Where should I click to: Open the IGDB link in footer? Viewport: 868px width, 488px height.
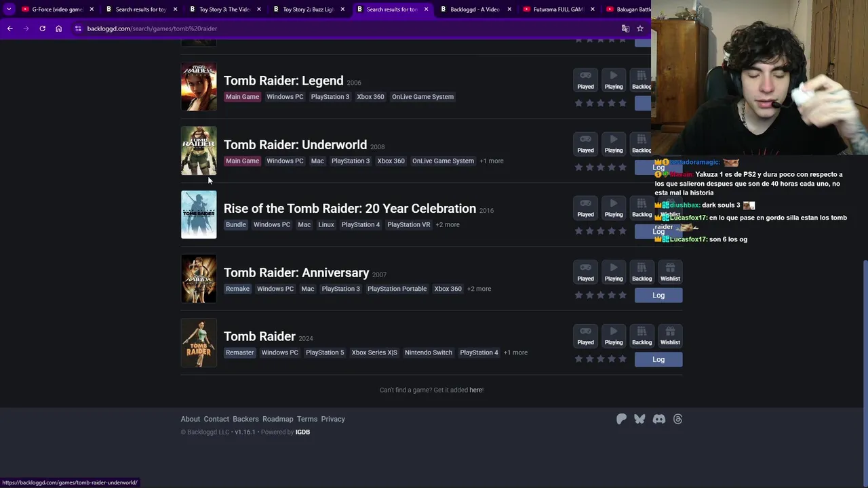tap(302, 432)
